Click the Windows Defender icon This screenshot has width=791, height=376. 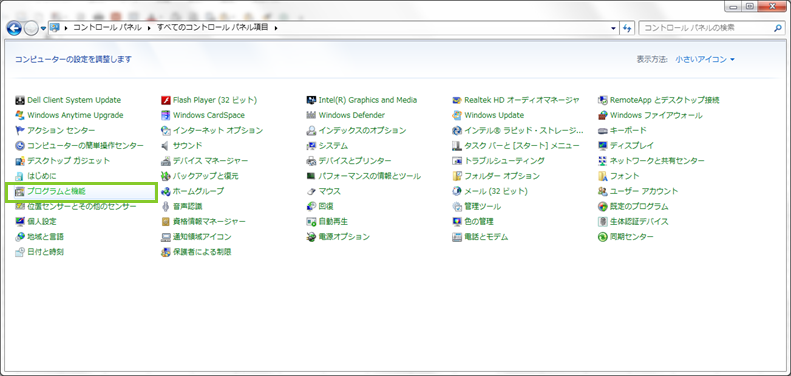[311, 115]
